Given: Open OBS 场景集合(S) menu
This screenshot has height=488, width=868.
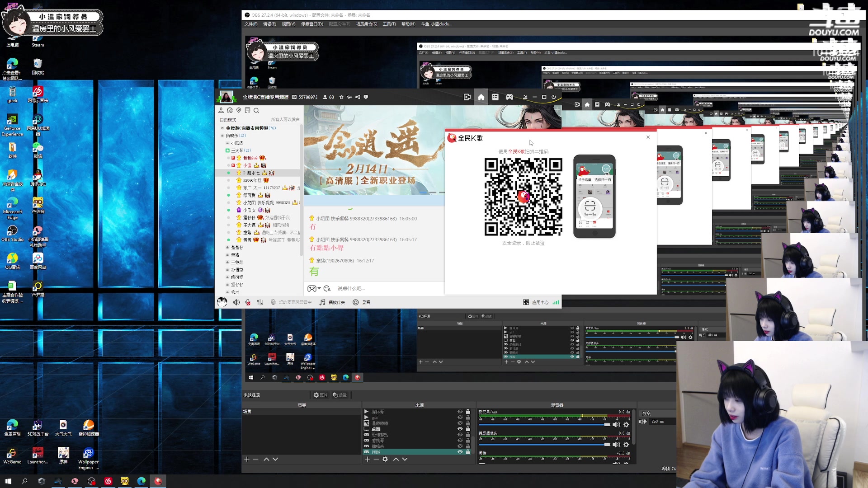Looking at the screenshot, I should (x=366, y=24).
